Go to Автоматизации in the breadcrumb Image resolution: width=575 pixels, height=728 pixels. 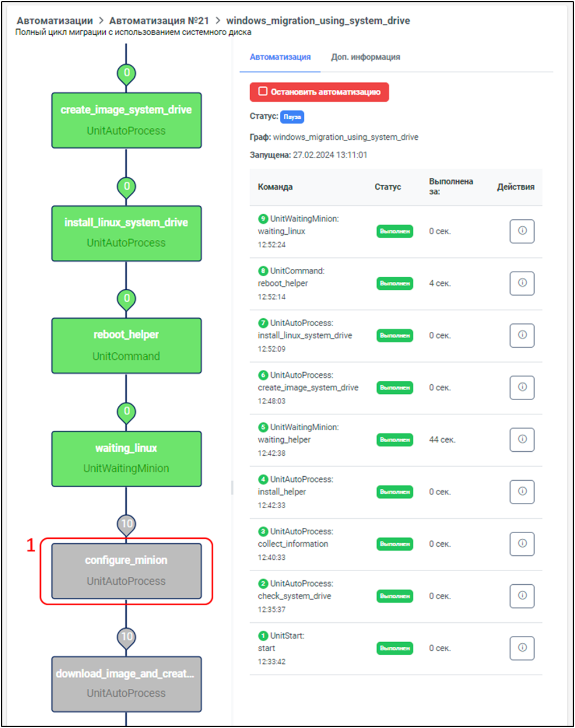click(55, 20)
